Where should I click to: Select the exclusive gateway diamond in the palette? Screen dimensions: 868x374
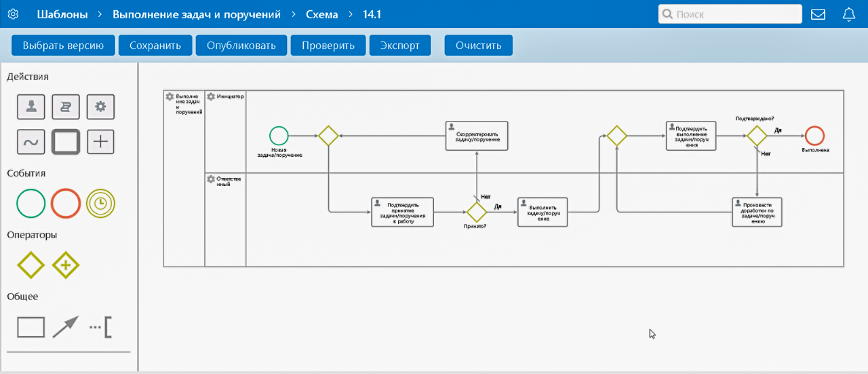tap(31, 265)
